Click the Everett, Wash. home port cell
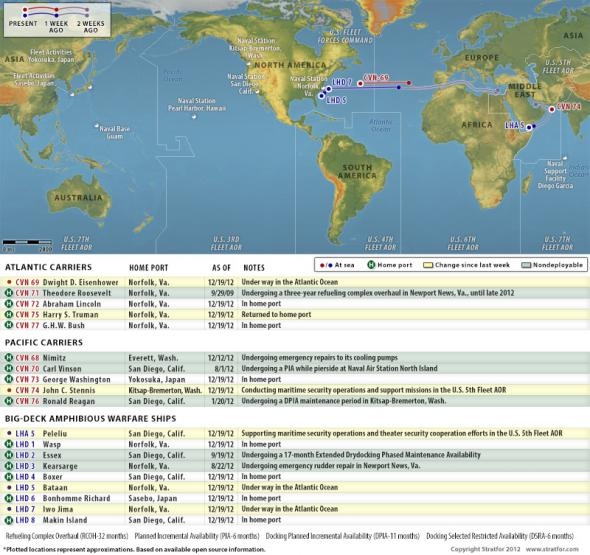Image resolution: width=590 pixels, height=555 pixels. (153, 357)
